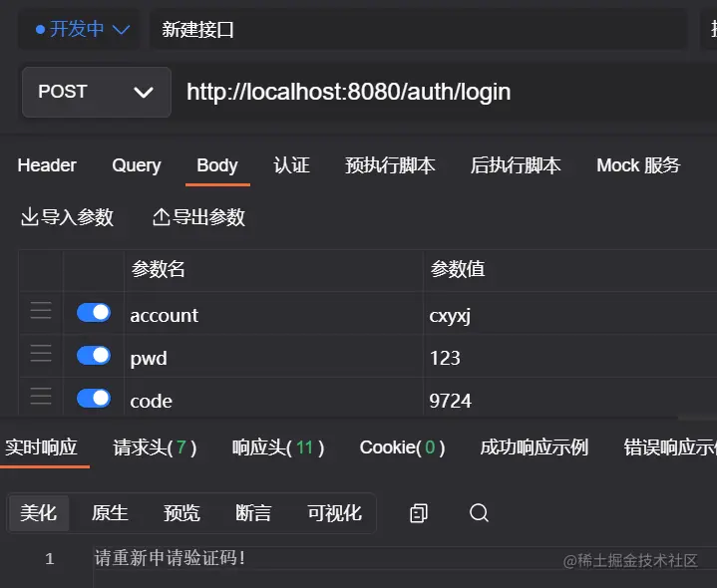
Task: Click the 导入参数 button
Action: coord(67,217)
